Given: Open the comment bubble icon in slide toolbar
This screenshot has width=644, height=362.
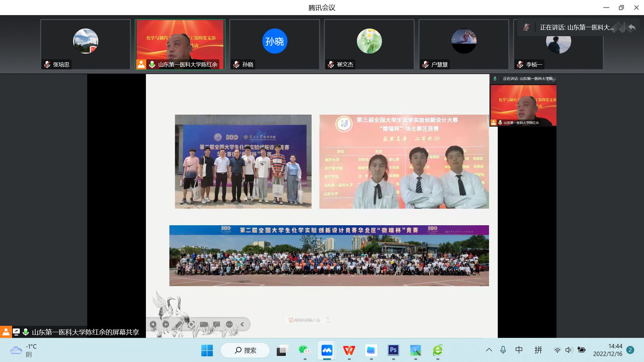Looking at the screenshot, I should point(217,324).
